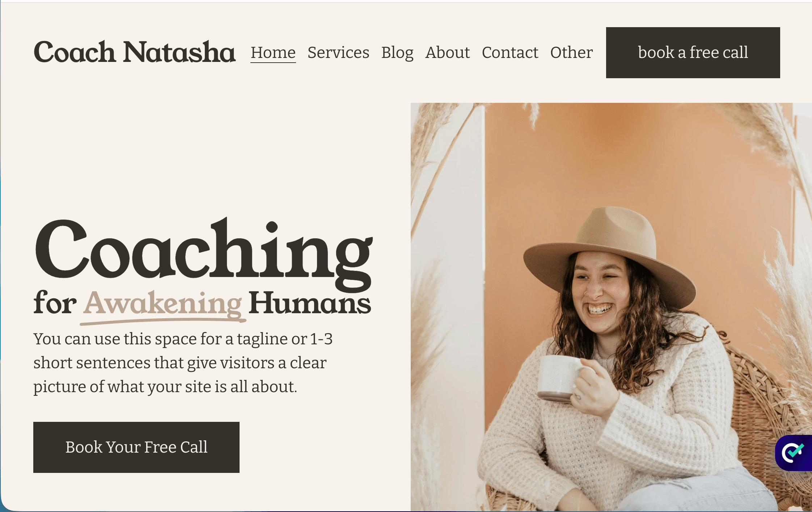
Task: Click the word for in subheading
Action: (55, 303)
